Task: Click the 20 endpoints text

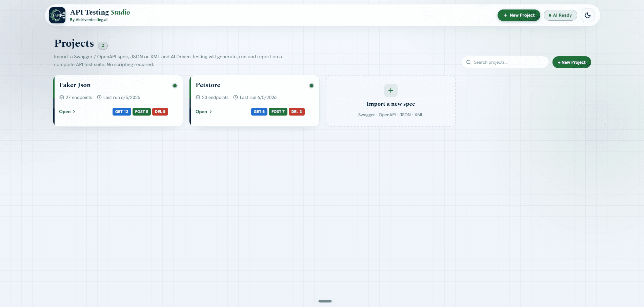Action: click(x=215, y=97)
